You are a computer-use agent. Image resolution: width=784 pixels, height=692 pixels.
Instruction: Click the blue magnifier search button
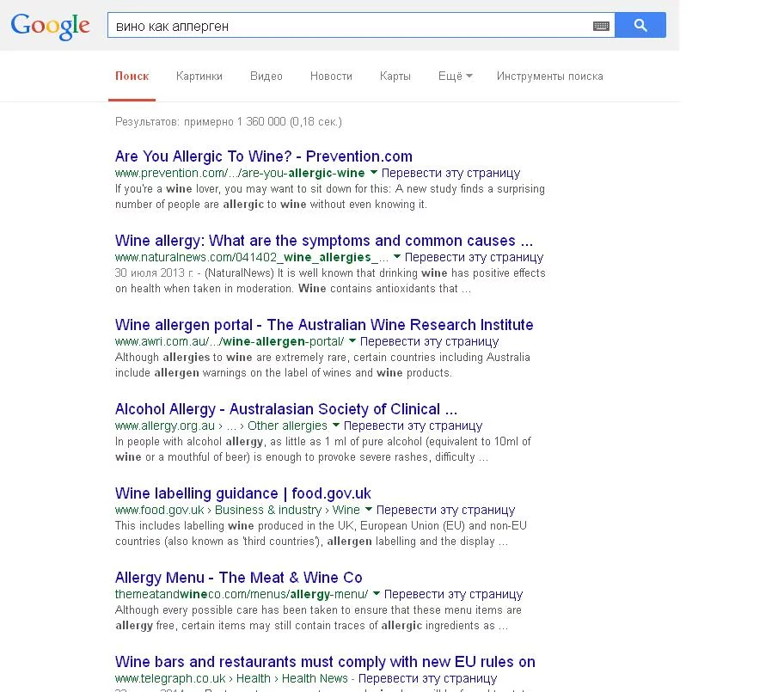640,25
